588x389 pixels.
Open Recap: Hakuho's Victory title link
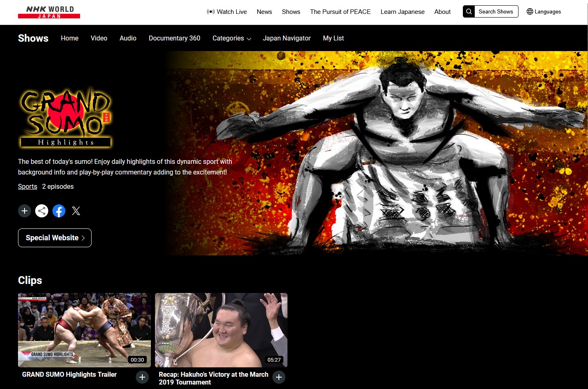213,378
